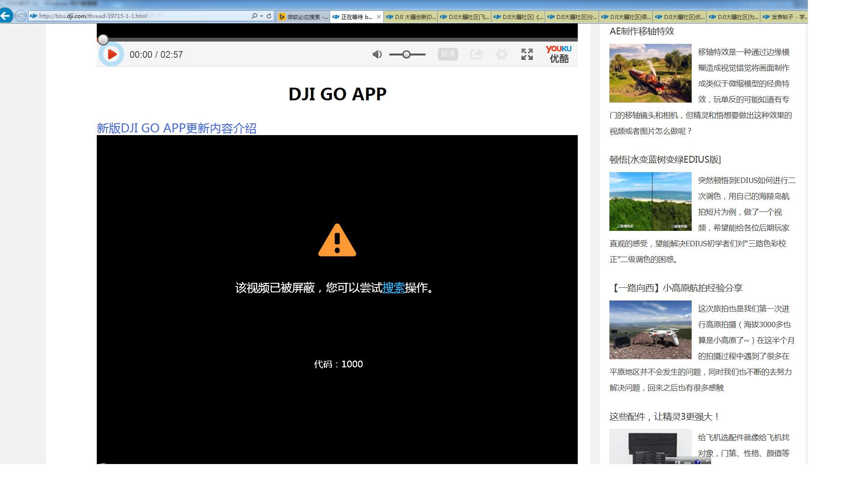This screenshot has width=868, height=488.
Task: Click the language bar help question icon
Action: pyautogui.click(x=698, y=462)
